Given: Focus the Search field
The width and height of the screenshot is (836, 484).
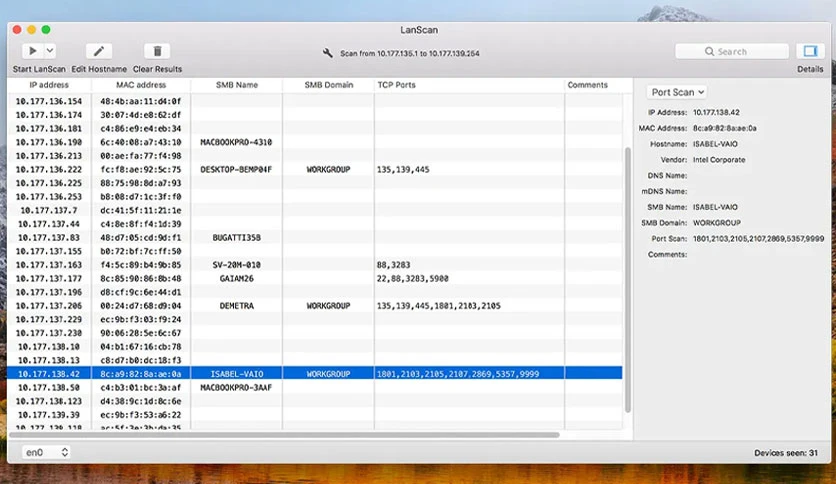Looking at the screenshot, I should 732,52.
